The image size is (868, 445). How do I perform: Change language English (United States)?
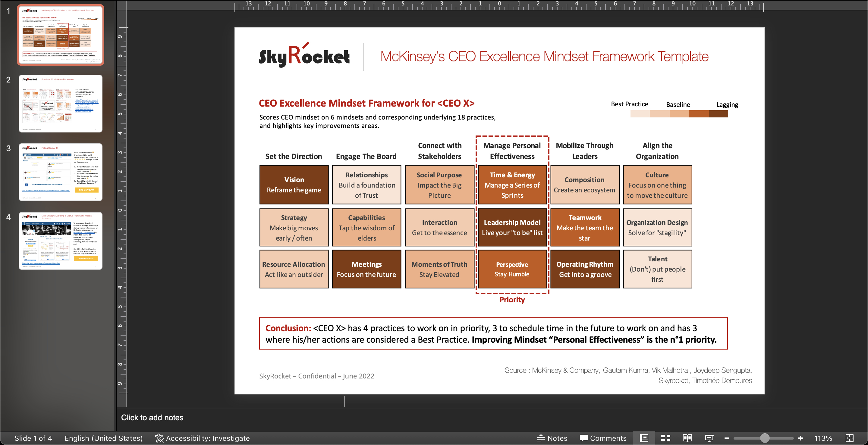point(103,438)
